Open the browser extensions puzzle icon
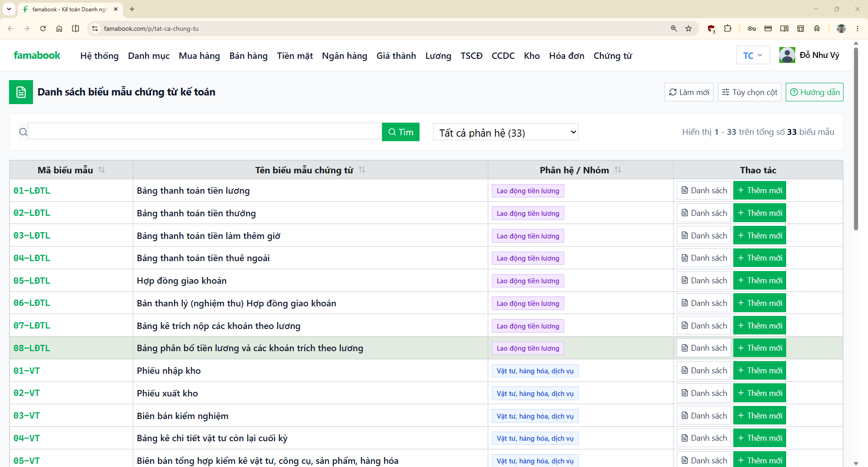 727,29
